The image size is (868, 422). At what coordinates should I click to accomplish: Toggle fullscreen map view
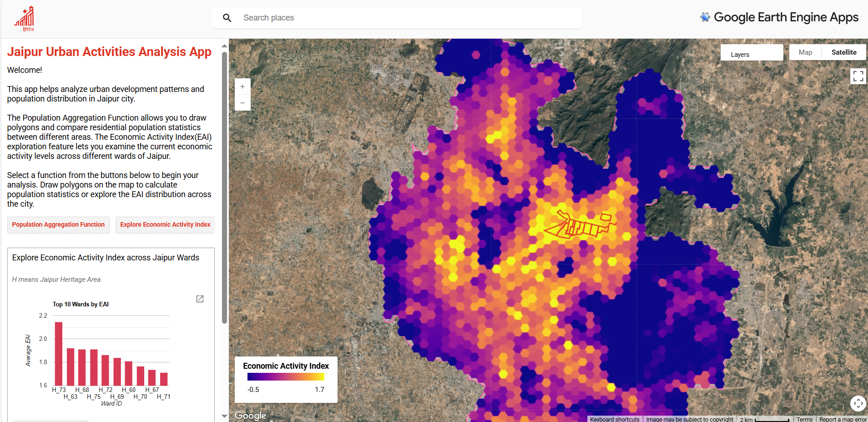[x=858, y=76]
